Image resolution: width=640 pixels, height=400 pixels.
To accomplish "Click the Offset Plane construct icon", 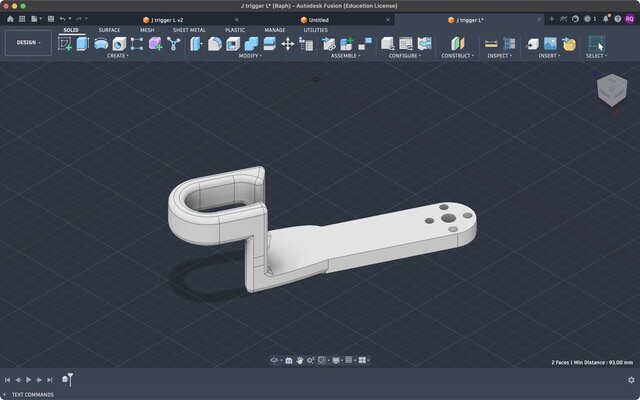I will pyautogui.click(x=458, y=44).
